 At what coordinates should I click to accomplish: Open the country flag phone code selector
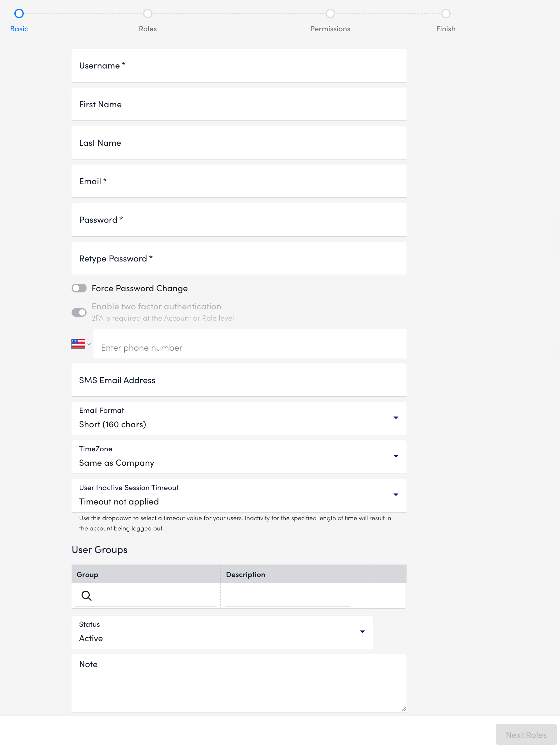[x=78, y=343]
